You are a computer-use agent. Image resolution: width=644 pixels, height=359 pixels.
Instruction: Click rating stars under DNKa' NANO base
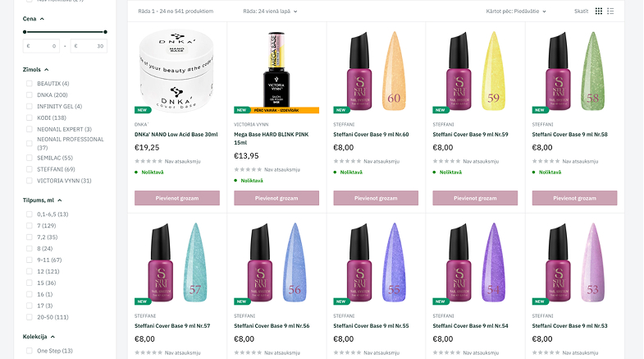[148, 161]
